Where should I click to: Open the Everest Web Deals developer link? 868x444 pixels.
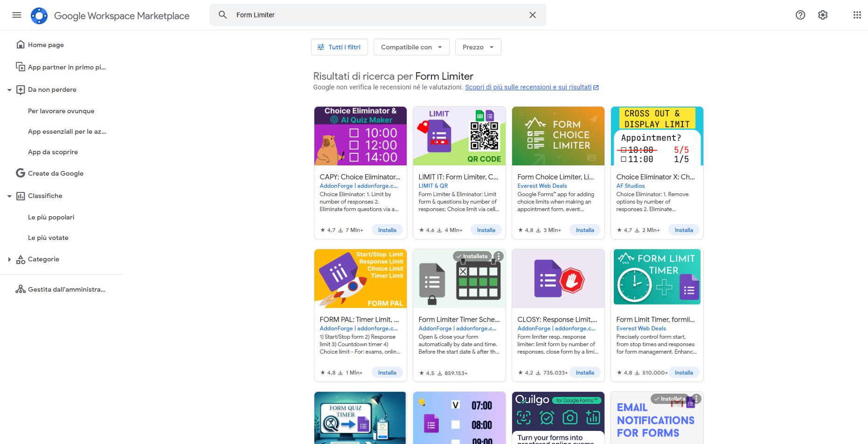(x=542, y=185)
